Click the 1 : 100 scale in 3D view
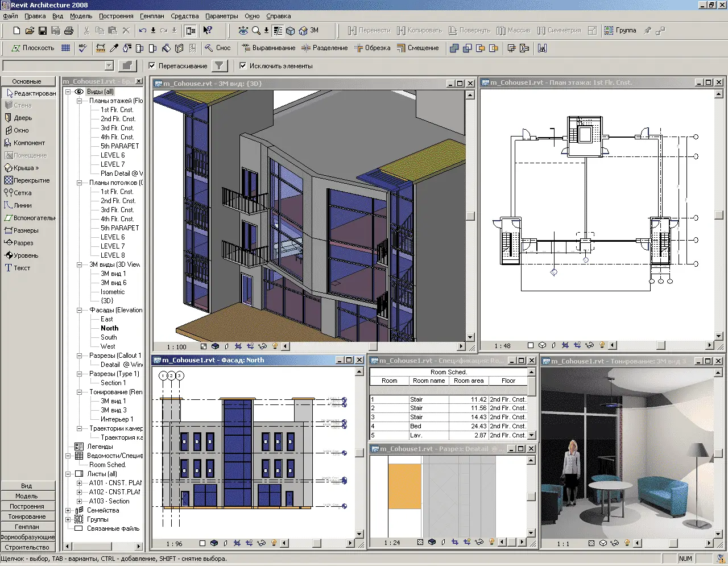The width and height of the screenshot is (728, 566). click(x=176, y=346)
